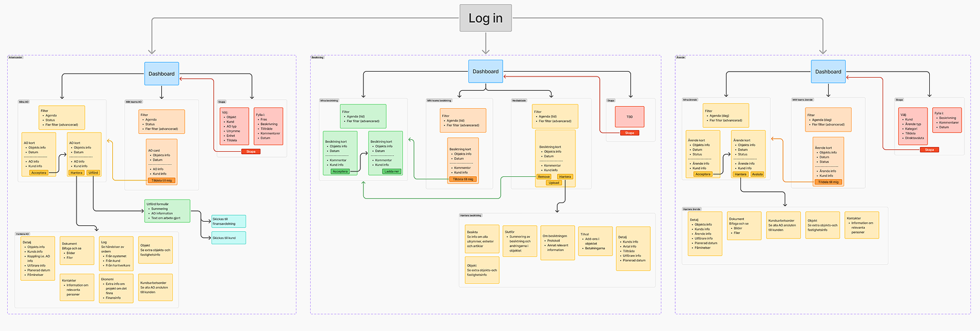The width and height of the screenshot is (980, 331).
Task: Click the red Skapa button under the TBD card
Action: [629, 133]
